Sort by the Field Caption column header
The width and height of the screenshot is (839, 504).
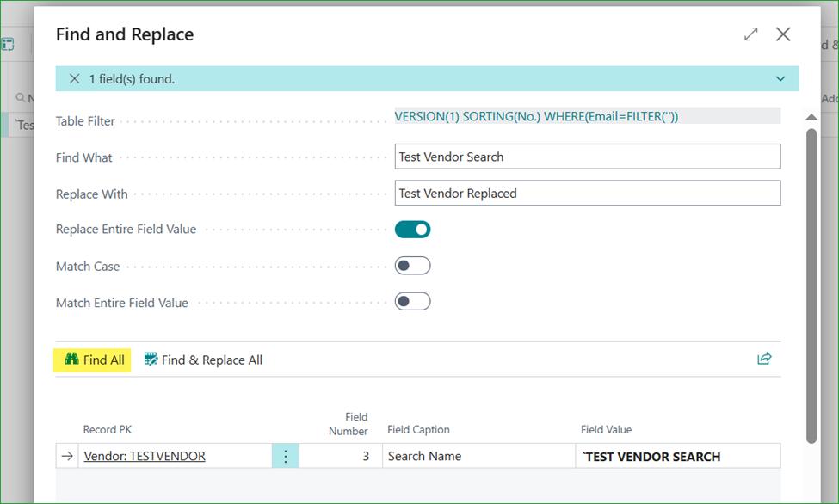point(418,430)
